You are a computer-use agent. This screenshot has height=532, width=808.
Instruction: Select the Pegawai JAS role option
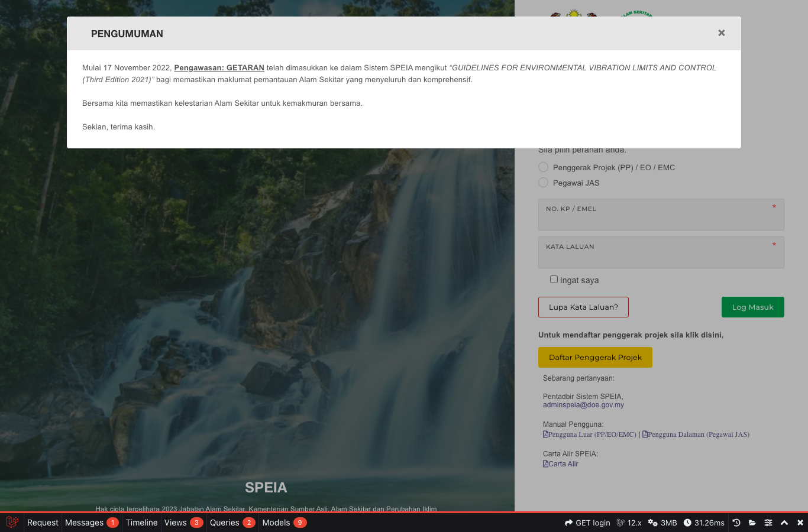tap(543, 183)
